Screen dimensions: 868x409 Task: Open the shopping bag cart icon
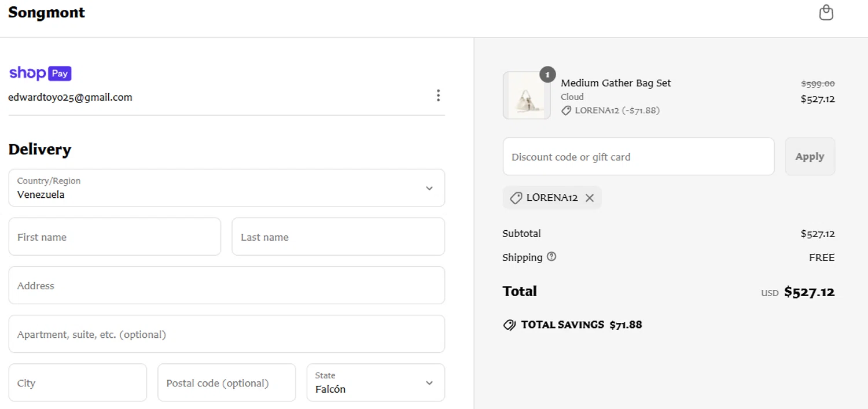[x=826, y=13]
